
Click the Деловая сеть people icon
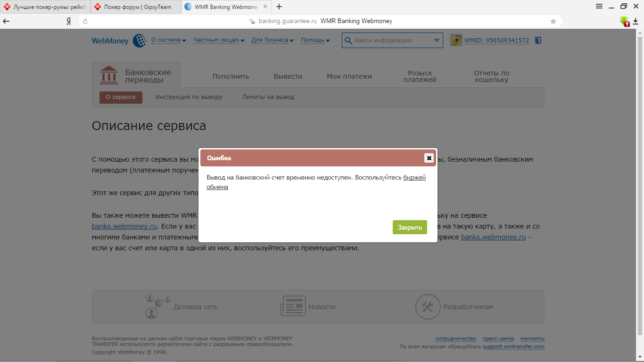pyautogui.click(x=157, y=306)
